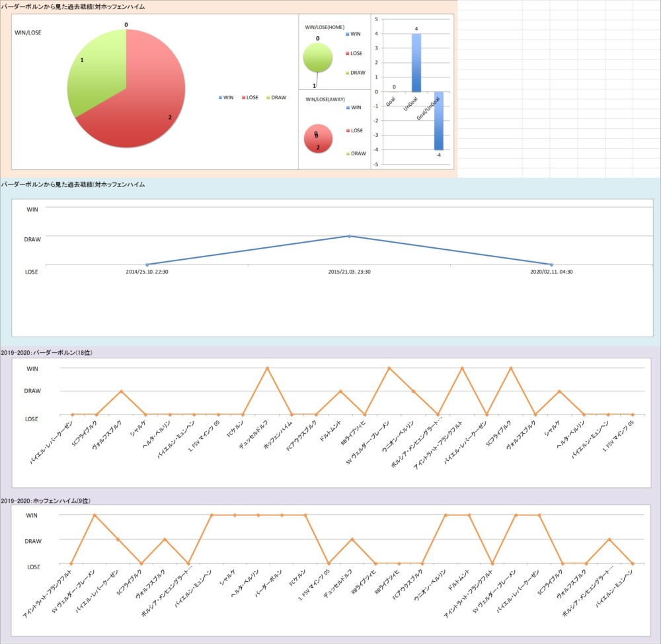Click パーダーボルン WIN point in ホッフェンハイム chart
Screen dimensions: 661x644
click(282, 515)
